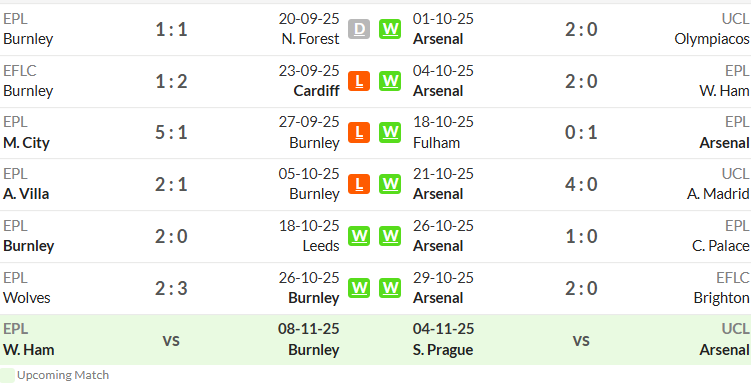Open the Wolves 2:3 Burnley score
Image resolution: width=751 pixels, height=392 pixels.
[171, 288]
